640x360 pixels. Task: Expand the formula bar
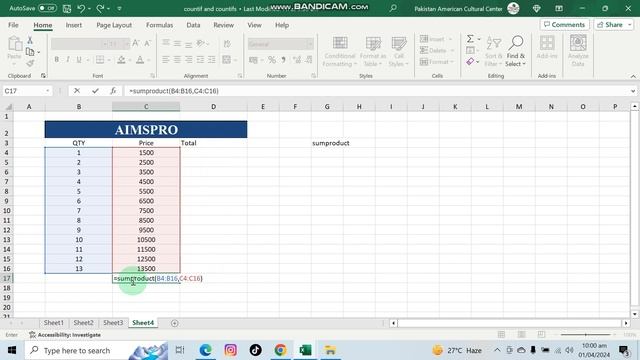click(633, 91)
